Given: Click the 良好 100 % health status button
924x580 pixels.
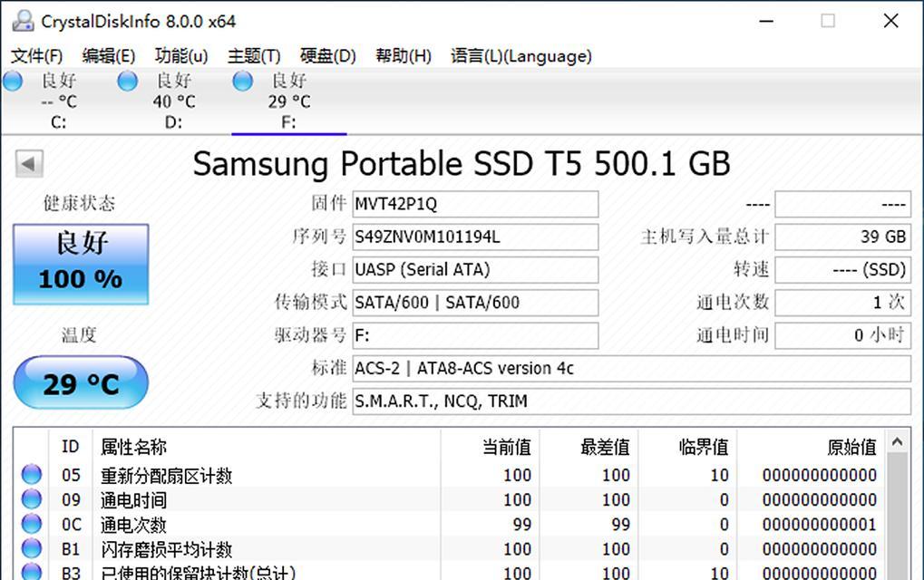Looking at the screenshot, I should click(x=81, y=264).
